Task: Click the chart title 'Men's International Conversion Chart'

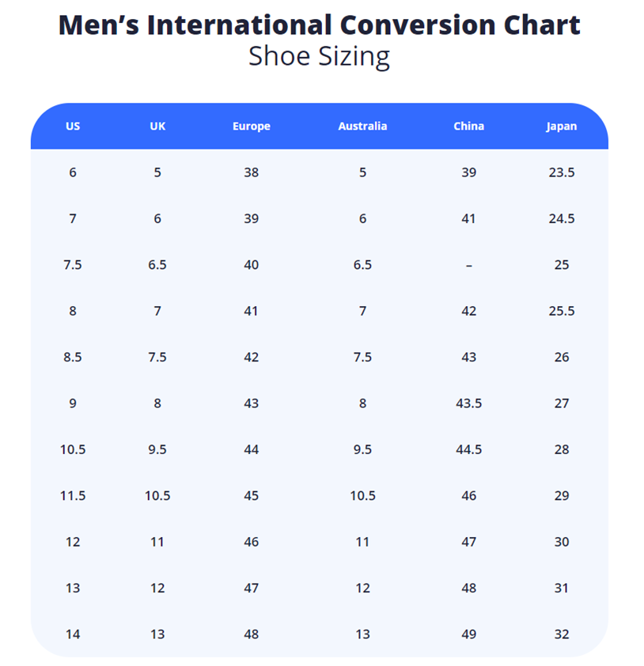Action: (x=320, y=25)
